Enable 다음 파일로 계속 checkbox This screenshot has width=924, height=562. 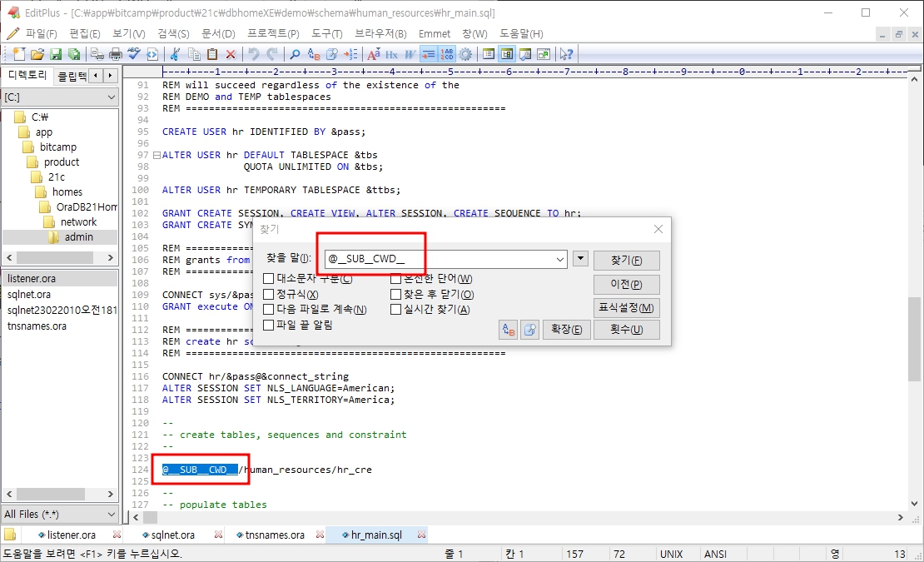268,309
